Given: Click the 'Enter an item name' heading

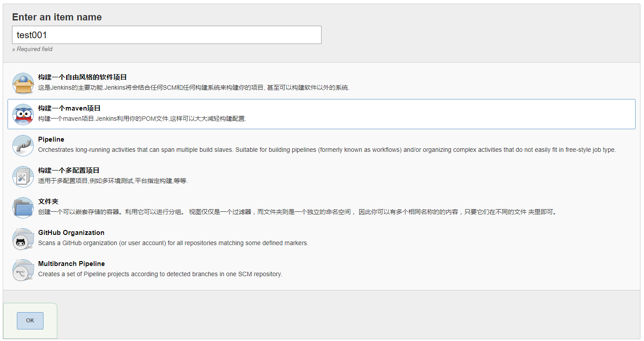Looking at the screenshot, I should point(57,17).
